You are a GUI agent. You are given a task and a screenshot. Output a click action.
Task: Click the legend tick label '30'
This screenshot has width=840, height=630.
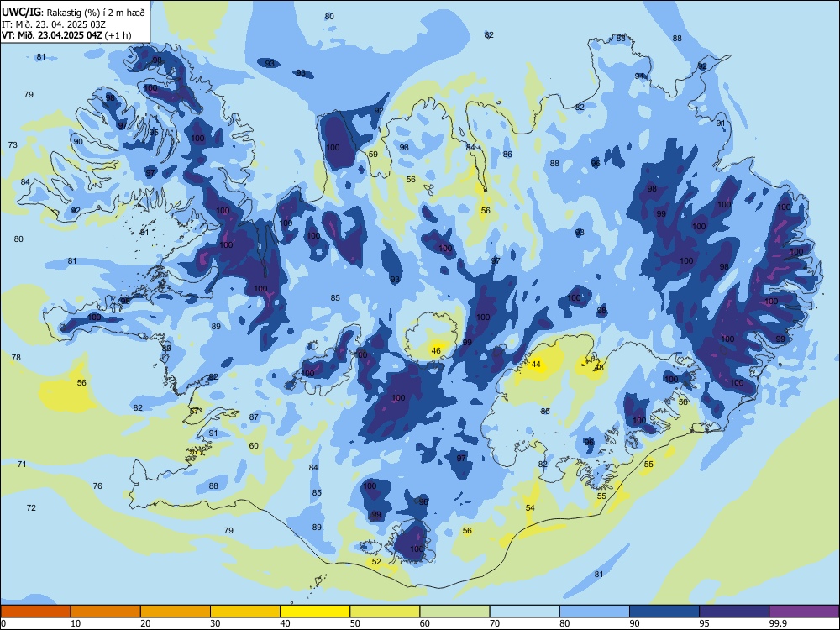click(215, 623)
